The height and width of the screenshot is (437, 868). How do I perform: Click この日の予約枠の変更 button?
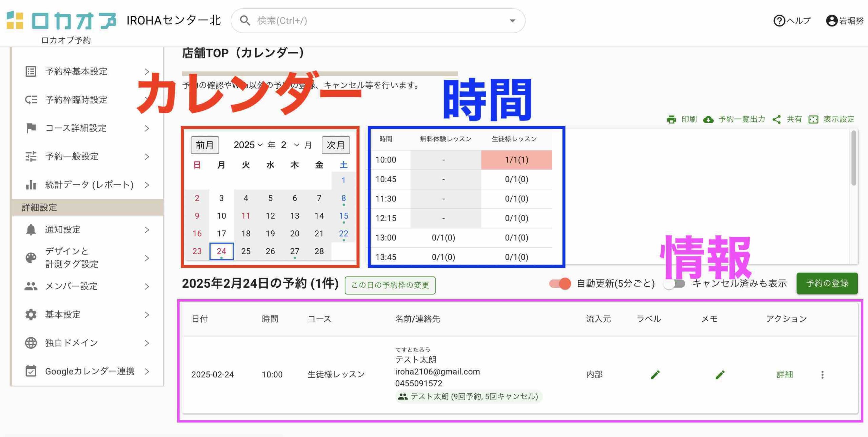tap(390, 285)
